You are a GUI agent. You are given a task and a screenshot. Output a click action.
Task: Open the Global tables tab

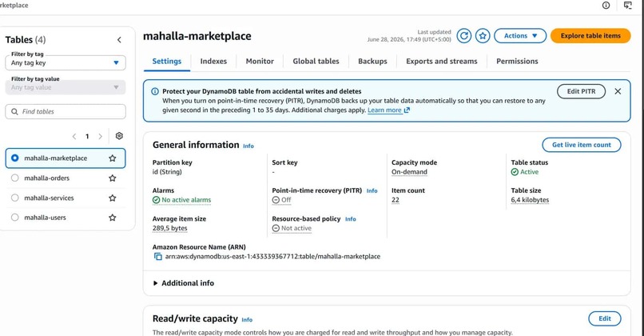(316, 62)
